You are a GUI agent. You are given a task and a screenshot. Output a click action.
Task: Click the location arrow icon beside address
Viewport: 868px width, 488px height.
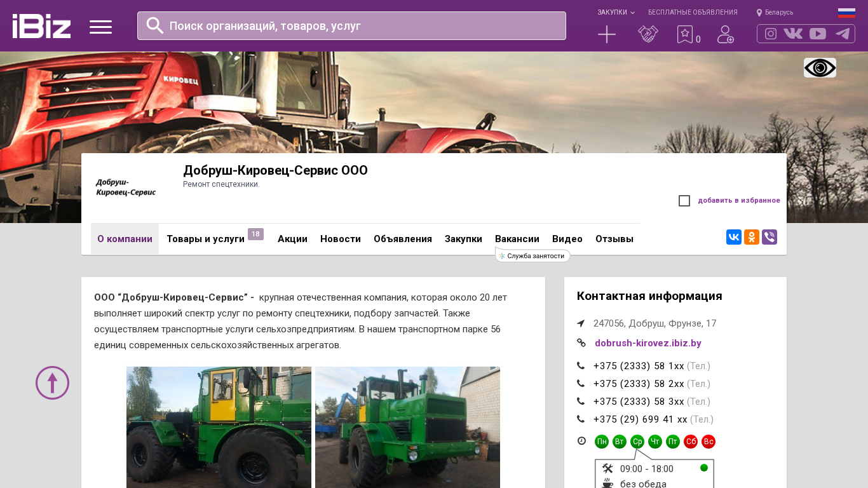[581, 323]
